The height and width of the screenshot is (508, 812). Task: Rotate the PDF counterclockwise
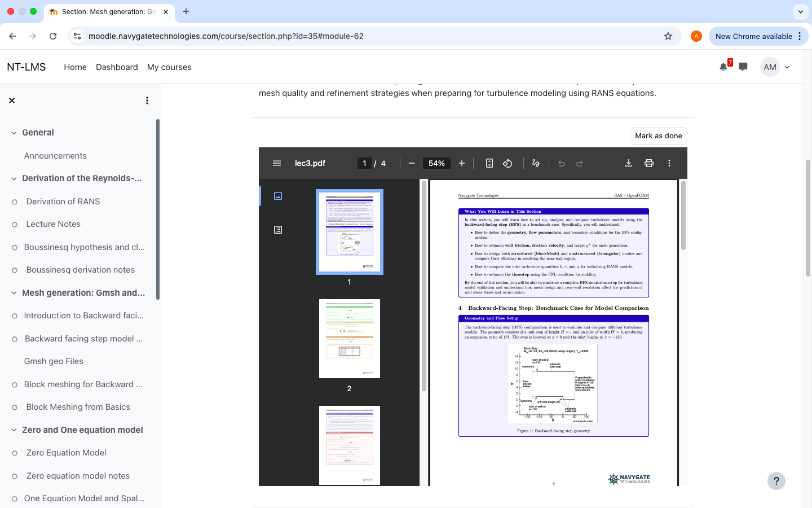507,163
